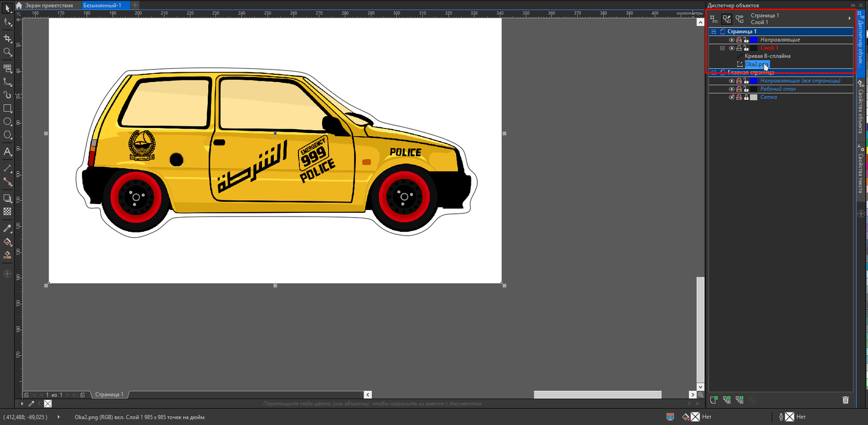Select the Text tool
868x425 pixels.
8,152
